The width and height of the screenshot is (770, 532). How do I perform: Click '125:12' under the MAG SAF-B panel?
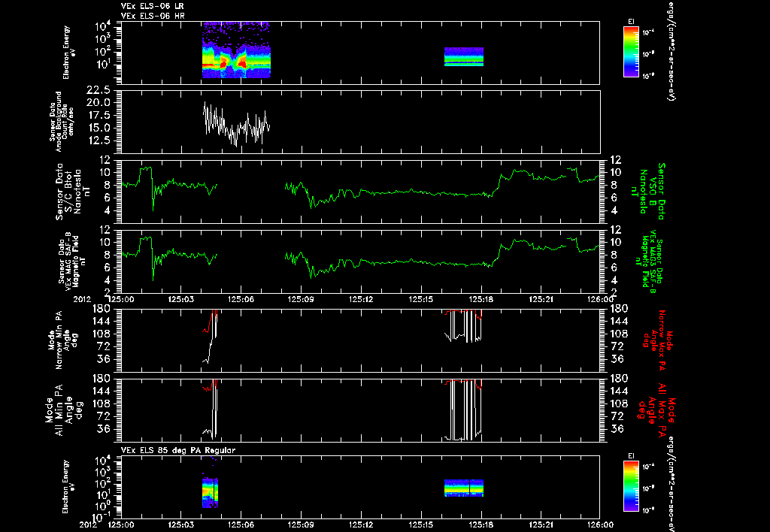coord(361,299)
